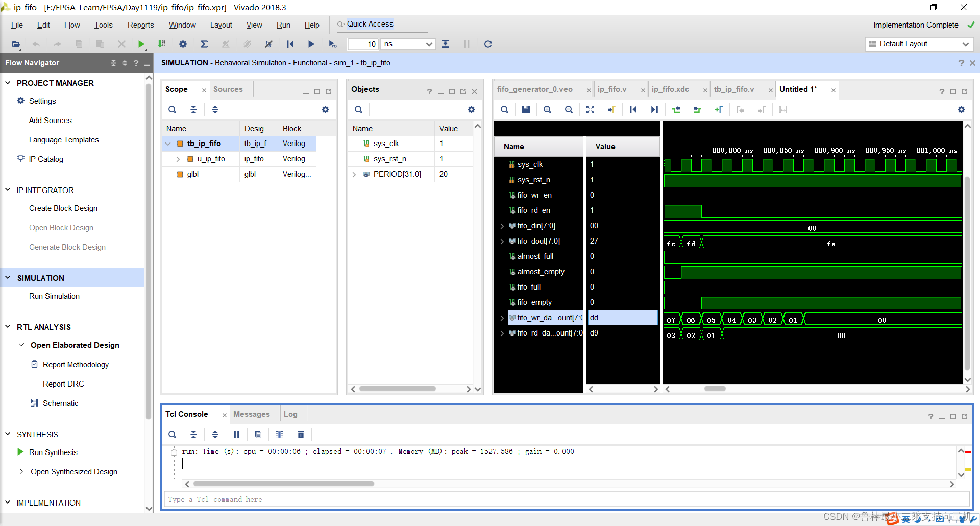
Task: Run All simulation with the play icon
Action: tap(311, 44)
